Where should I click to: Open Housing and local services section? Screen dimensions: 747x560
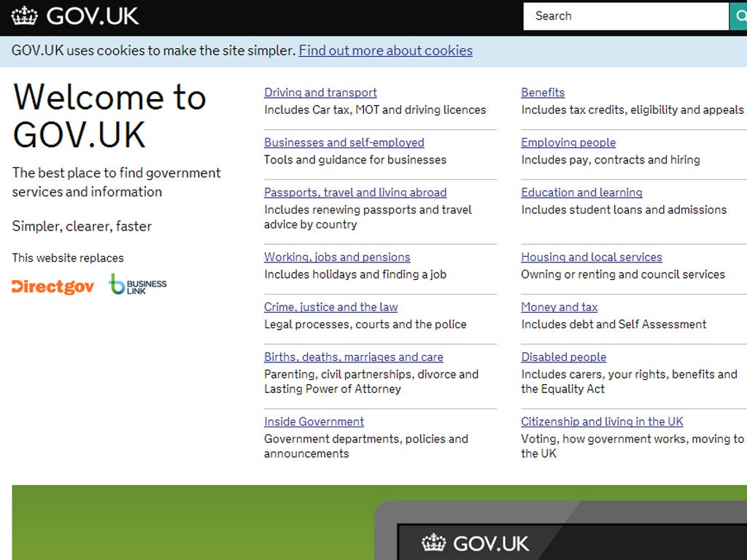(591, 257)
